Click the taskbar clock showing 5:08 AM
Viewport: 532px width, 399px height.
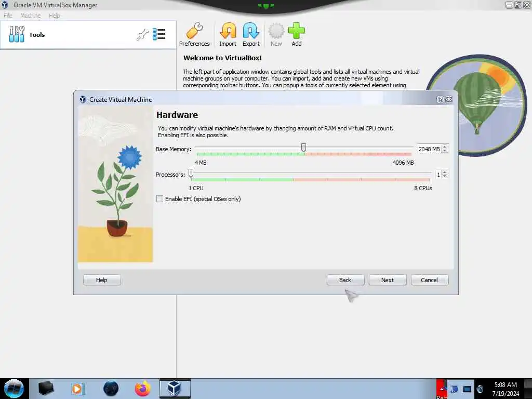[x=506, y=385]
